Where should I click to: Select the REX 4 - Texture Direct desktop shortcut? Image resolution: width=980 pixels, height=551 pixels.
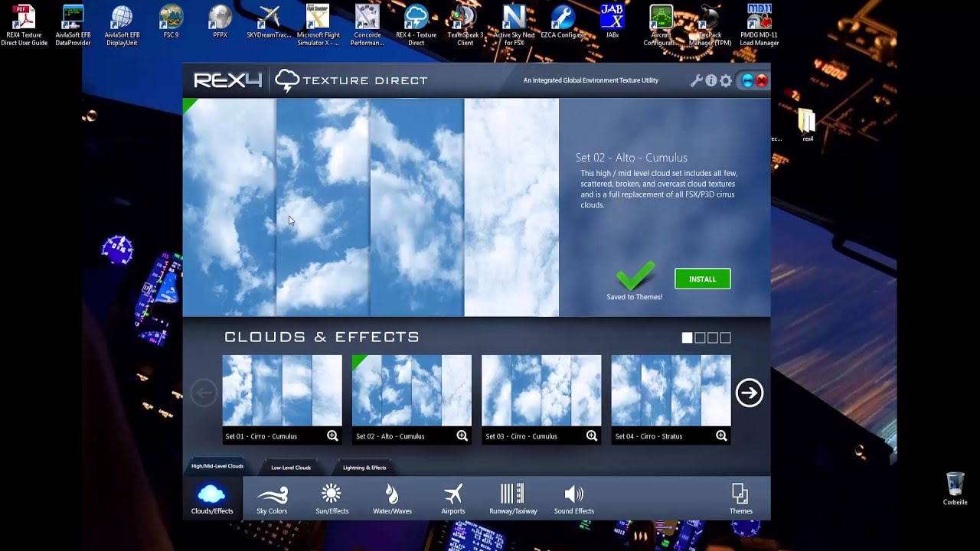pos(416,25)
